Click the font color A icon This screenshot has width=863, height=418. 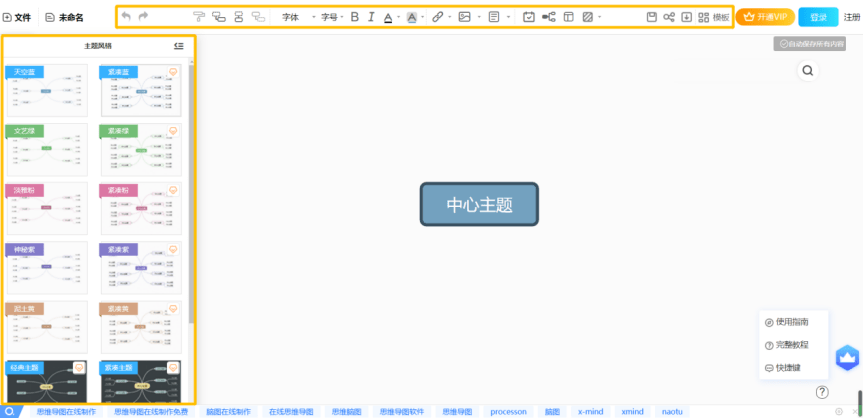388,18
